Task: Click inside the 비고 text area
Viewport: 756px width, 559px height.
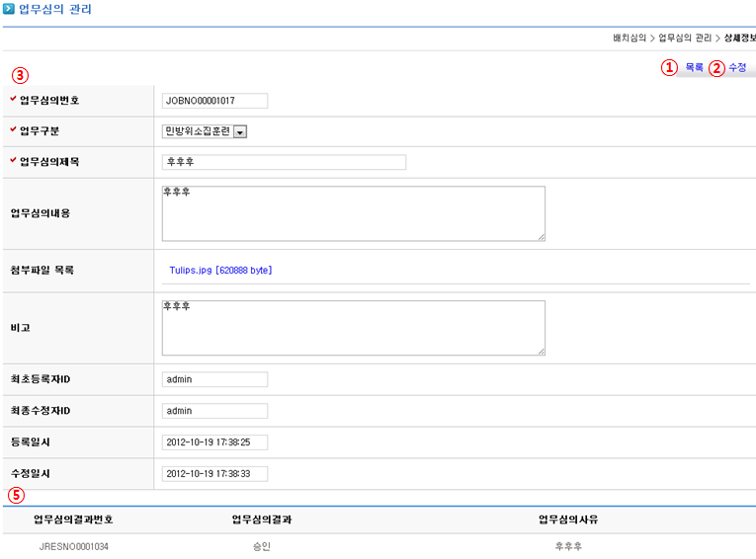Action: (353, 328)
